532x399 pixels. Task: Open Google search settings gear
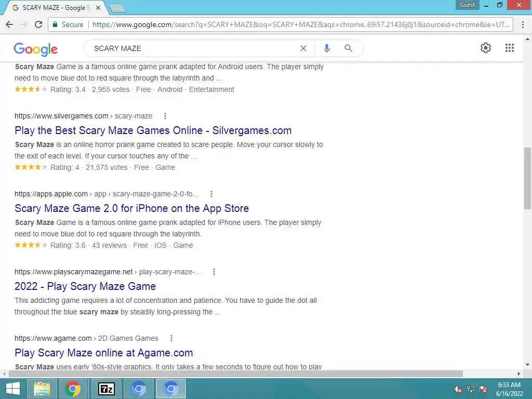click(x=486, y=48)
